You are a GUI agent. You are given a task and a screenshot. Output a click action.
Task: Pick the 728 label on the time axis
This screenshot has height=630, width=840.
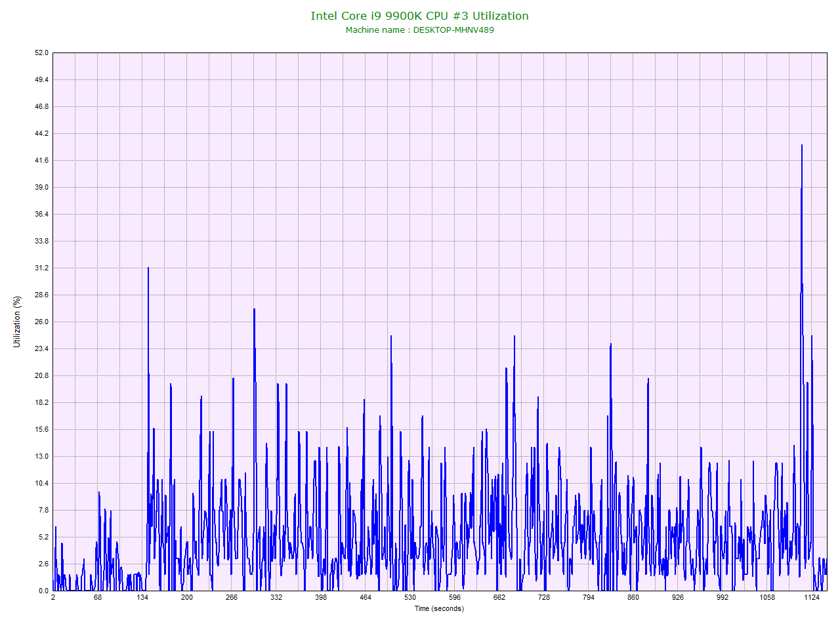point(544,597)
